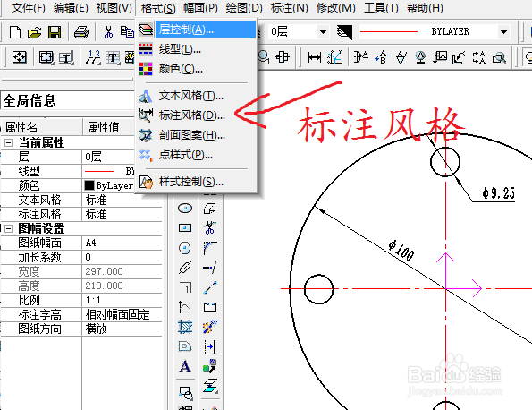532x410 pixels.
Task: Click the New file icon
Action: click(x=15, y=32)
